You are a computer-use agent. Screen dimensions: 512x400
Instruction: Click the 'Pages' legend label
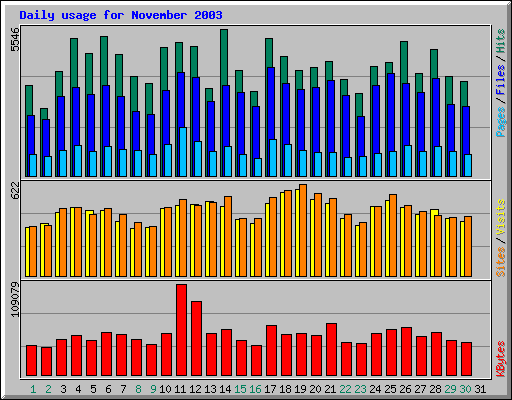(x=501, y=122)
